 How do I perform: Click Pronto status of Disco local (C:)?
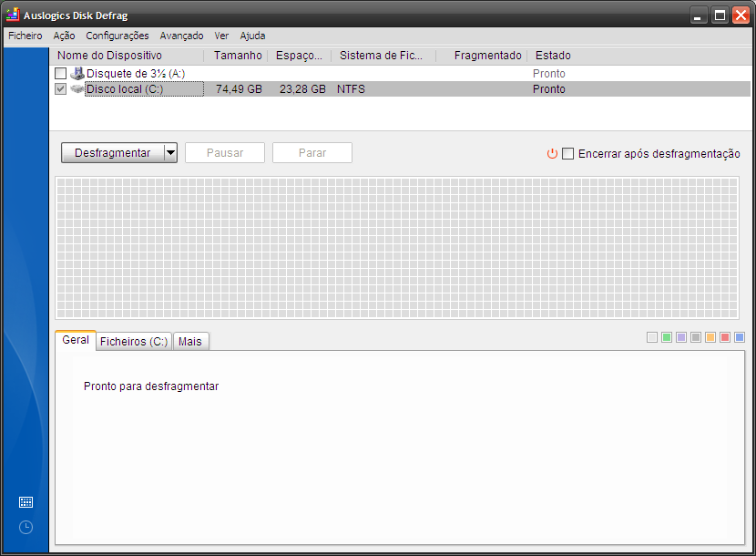point(549,88)
